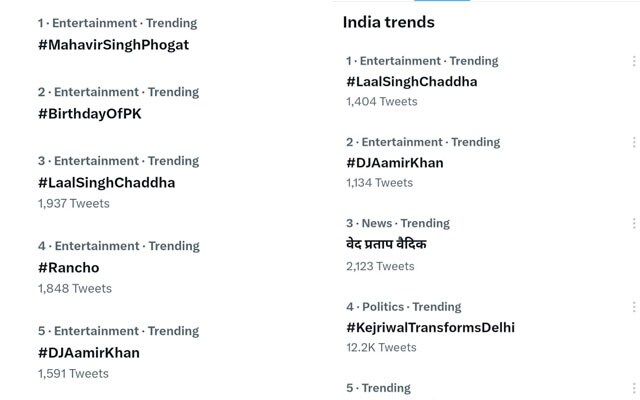Click the 2,123 Tweets count
Image resolution: width=640 pixels, height=400 pixels.
point(380,267)
